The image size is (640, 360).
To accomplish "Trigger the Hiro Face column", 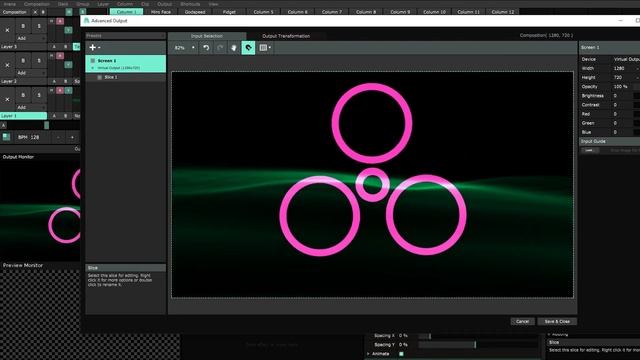I will [161, 12].
